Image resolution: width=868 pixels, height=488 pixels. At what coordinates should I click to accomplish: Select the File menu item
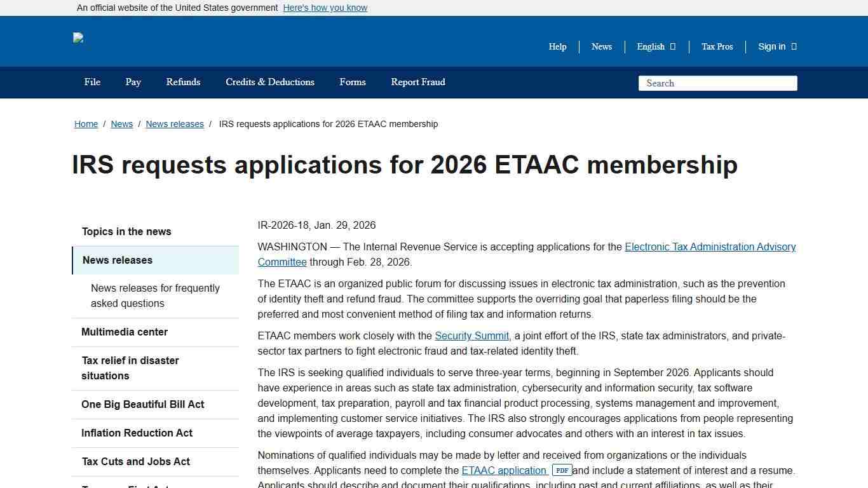(x=92, y=82)
